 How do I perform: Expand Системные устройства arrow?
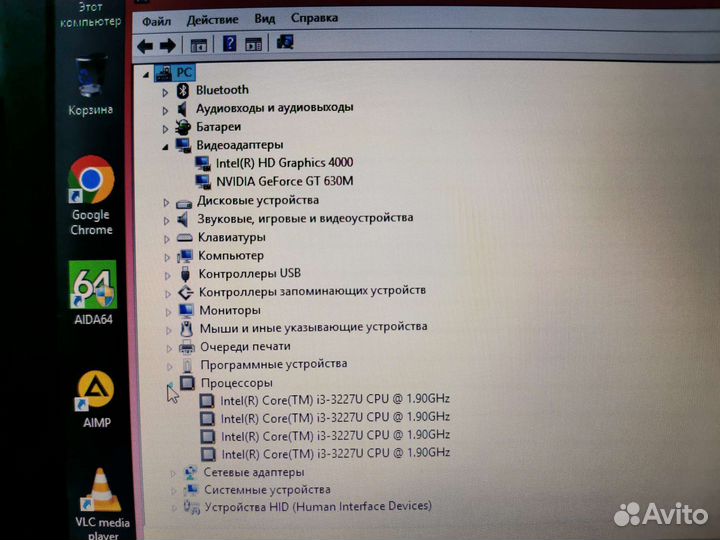click(x=173, y=491)
